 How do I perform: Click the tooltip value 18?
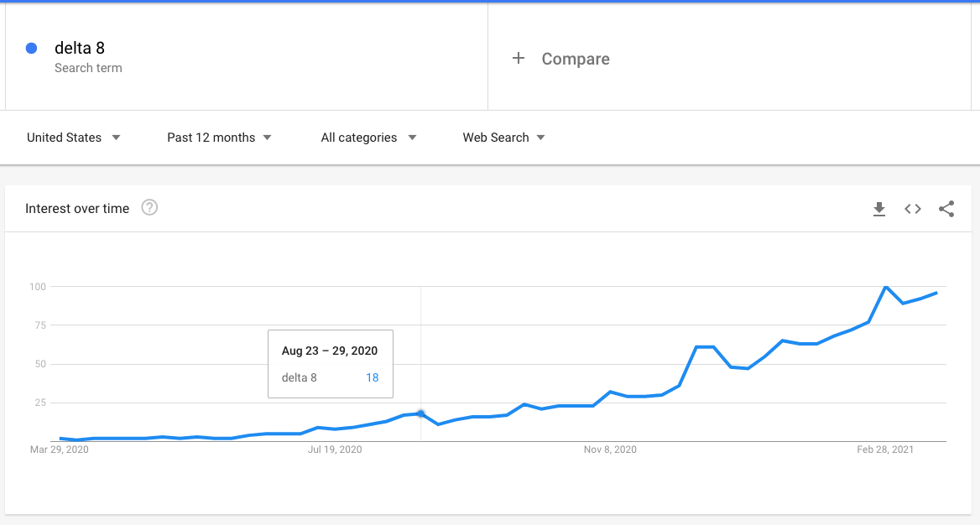372,377
